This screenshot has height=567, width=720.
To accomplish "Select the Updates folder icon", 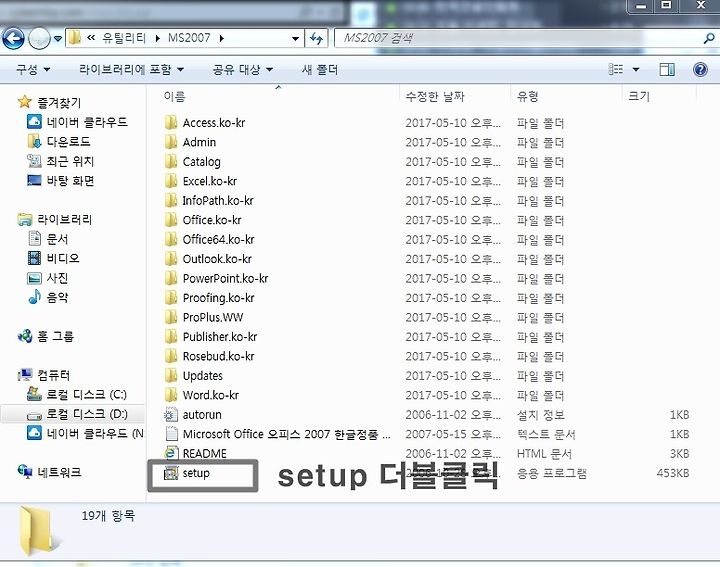I will coord(171,375).
